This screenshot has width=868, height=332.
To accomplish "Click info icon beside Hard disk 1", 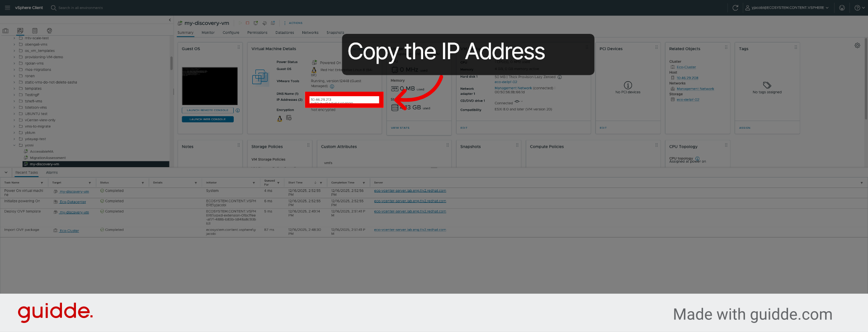I will point(560,77).
